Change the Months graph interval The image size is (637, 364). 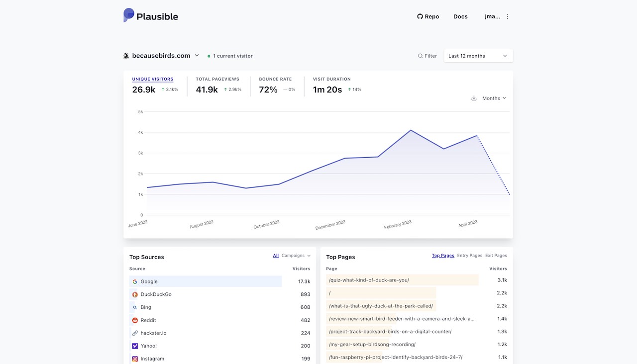pyautogui.click(x=494, y=98)
